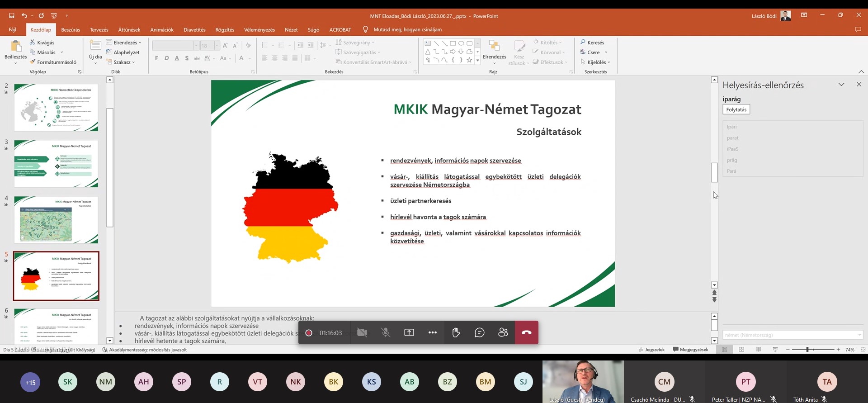Toggle Jegyzetek notes pane
This screenshot has height=403, width=868.
pyautogui.click(x=651, y=350)
